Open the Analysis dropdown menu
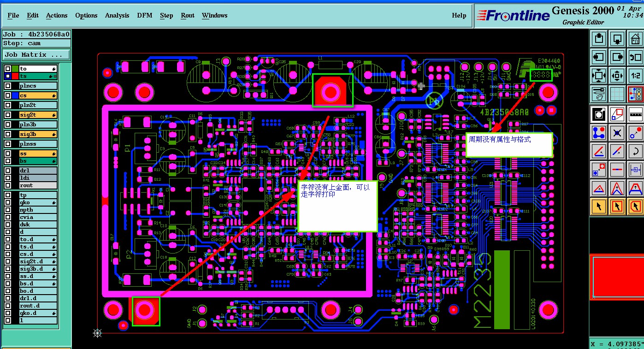The width and height of the screenshot is (644, 349). 117,15
